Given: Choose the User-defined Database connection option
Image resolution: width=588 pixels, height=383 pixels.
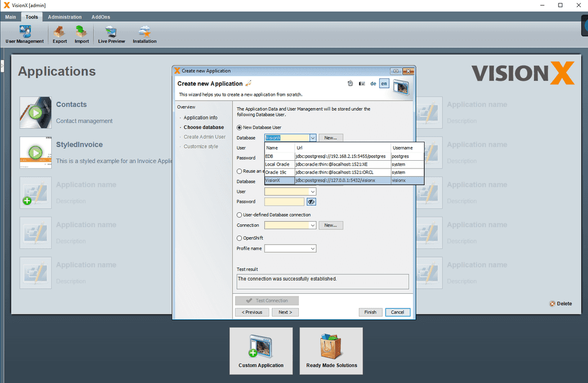Looking at the screenshot, I should [239, 214].
